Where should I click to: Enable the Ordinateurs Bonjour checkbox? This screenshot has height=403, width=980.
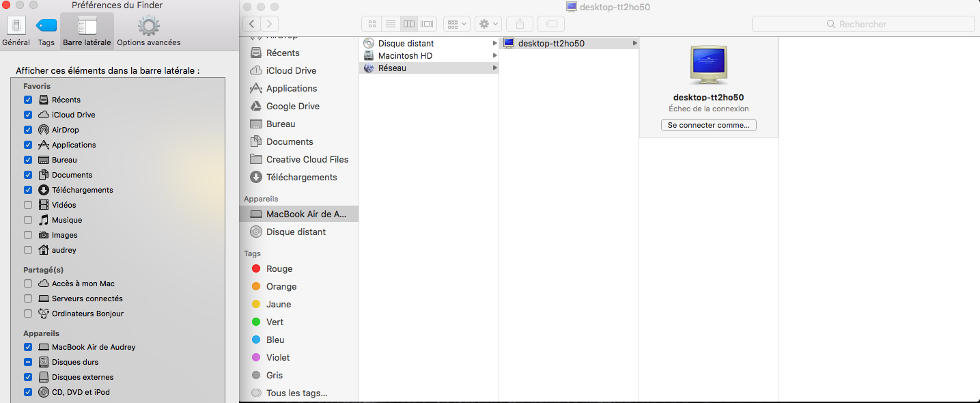28,314
